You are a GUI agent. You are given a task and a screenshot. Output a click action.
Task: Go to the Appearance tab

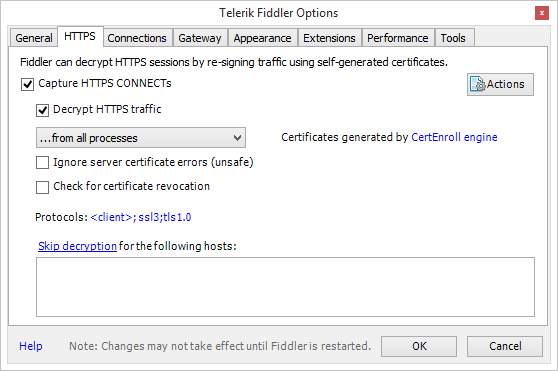tap(263, 38)
